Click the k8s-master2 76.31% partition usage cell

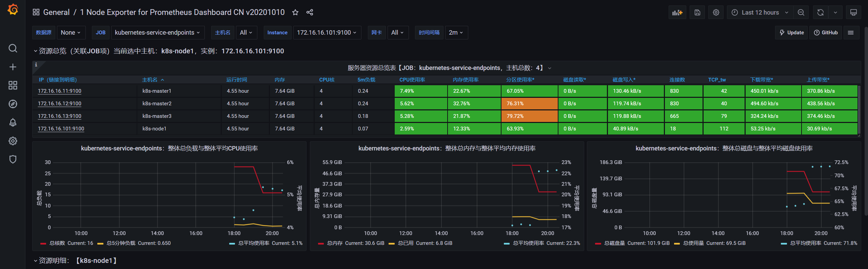[530, 104]
